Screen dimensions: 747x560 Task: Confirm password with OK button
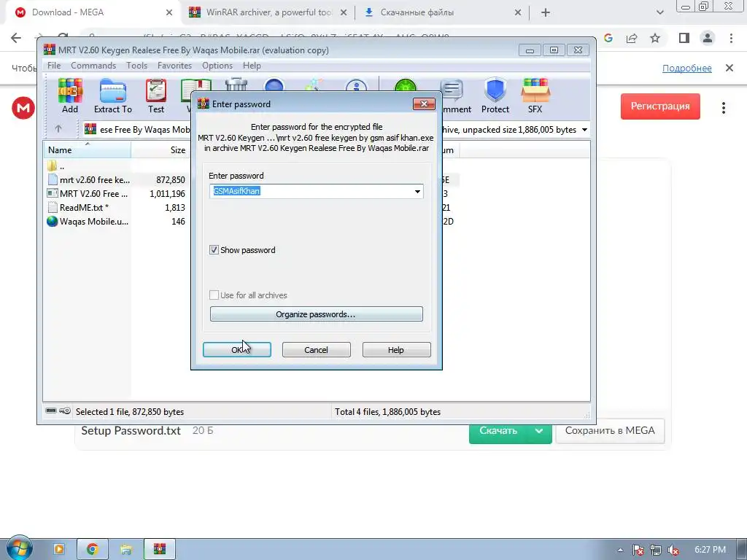pos(237,349)
